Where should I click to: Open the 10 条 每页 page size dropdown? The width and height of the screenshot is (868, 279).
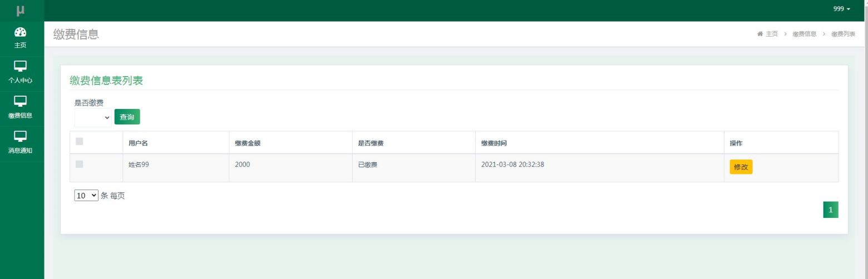point(86,196)
